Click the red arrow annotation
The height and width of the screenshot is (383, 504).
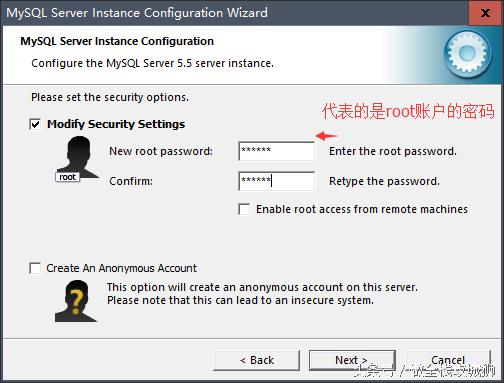327,136
